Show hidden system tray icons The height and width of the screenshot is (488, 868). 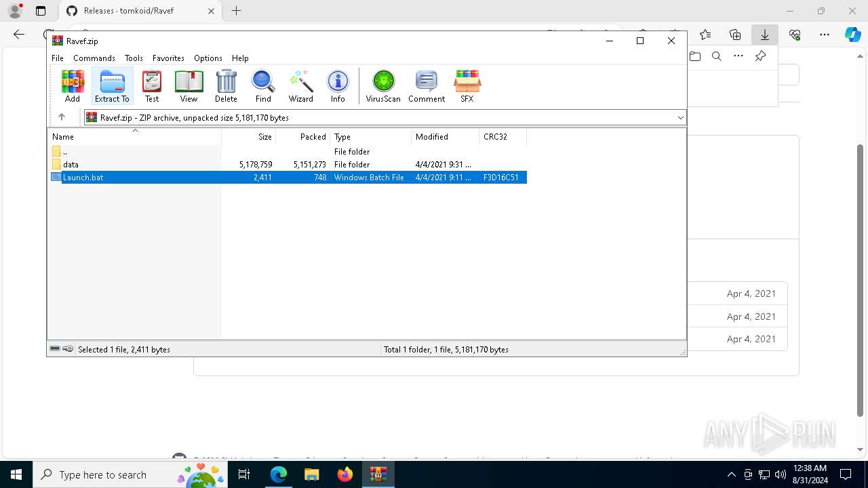731,474
